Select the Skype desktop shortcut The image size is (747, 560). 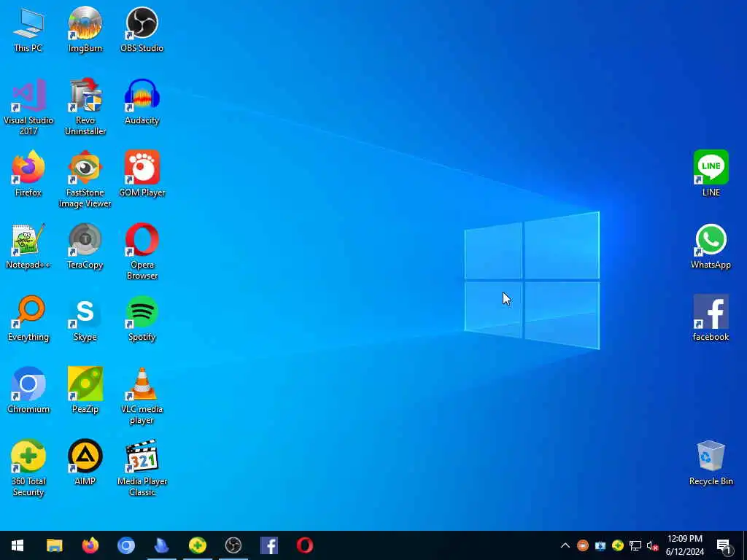(85, 319)
